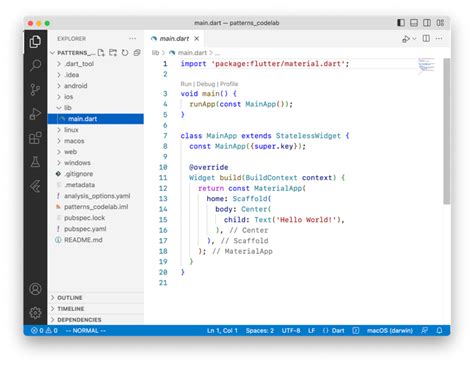Collapse all folders in Explorer

tap(137, 53)
